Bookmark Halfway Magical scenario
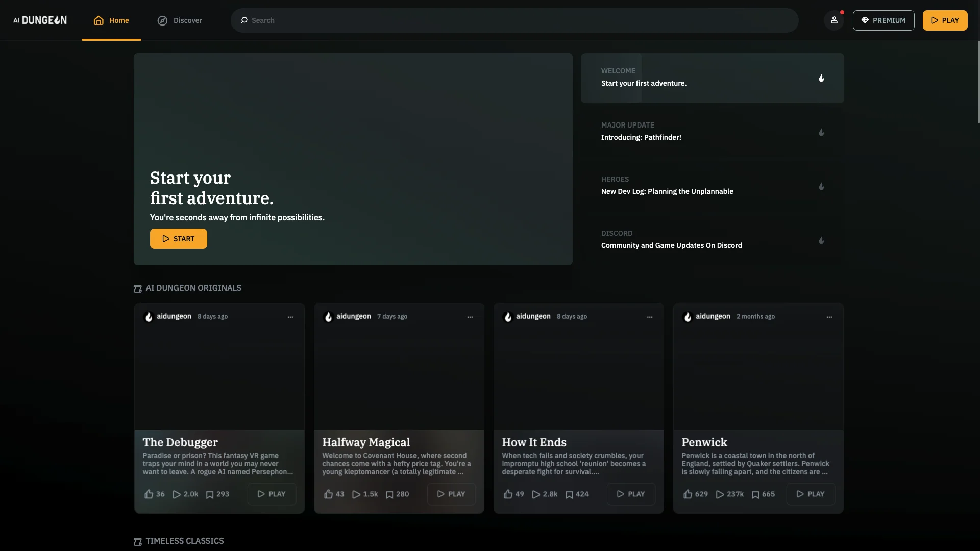This screenshot has height=551, width=980. 389,494
